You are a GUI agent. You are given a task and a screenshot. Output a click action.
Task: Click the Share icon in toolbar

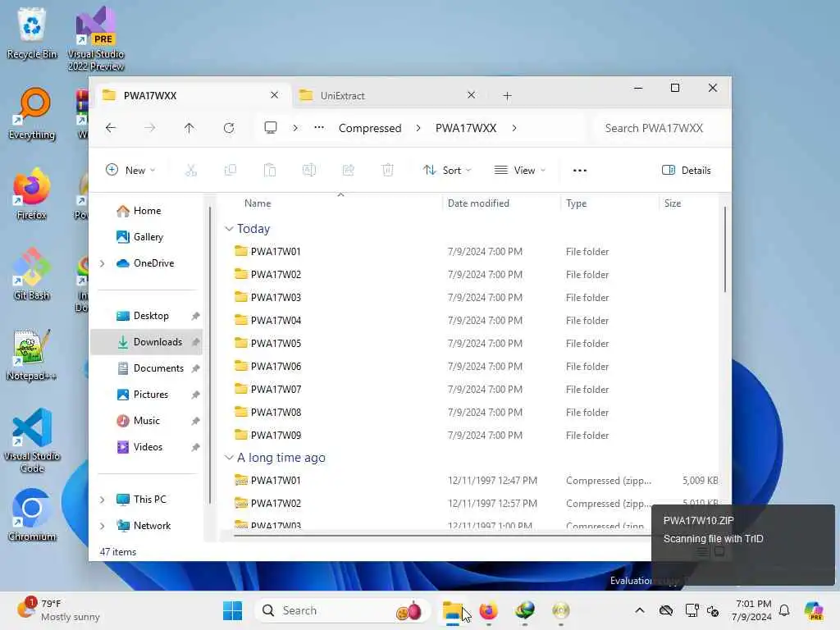(348, 171)
